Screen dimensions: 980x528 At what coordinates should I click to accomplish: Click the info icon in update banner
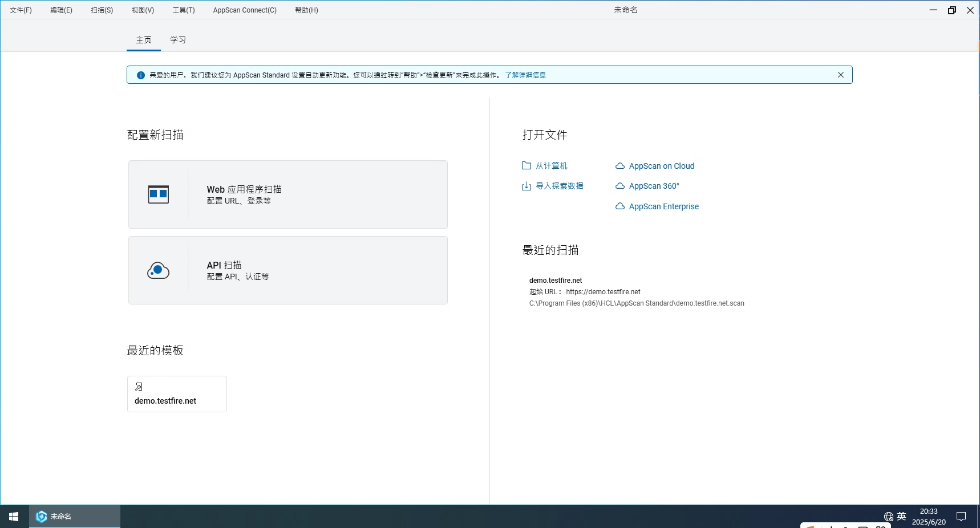pos(141,75)
